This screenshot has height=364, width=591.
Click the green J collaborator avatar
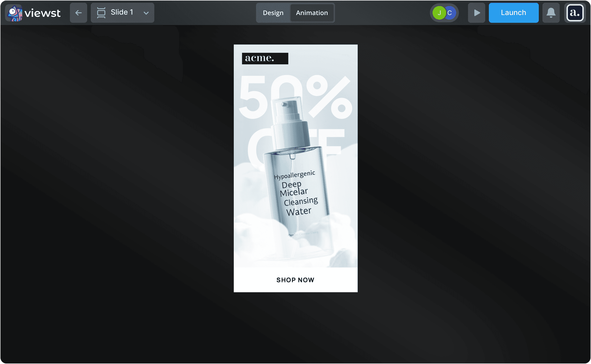point(439,13)
